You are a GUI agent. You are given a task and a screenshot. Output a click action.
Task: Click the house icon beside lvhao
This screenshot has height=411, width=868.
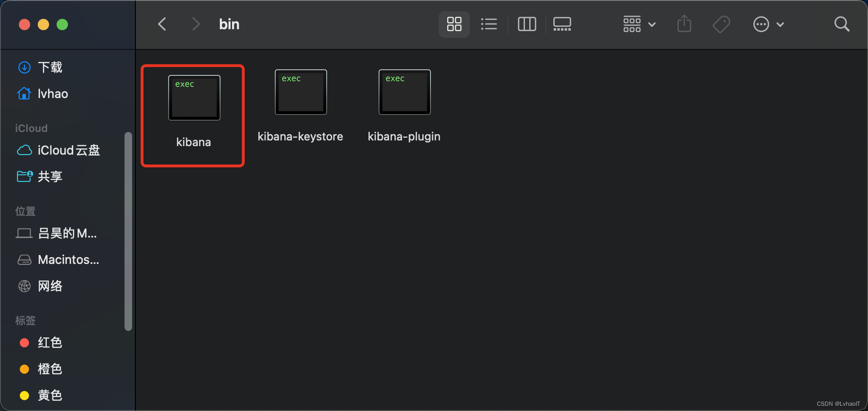pos(25,93)
